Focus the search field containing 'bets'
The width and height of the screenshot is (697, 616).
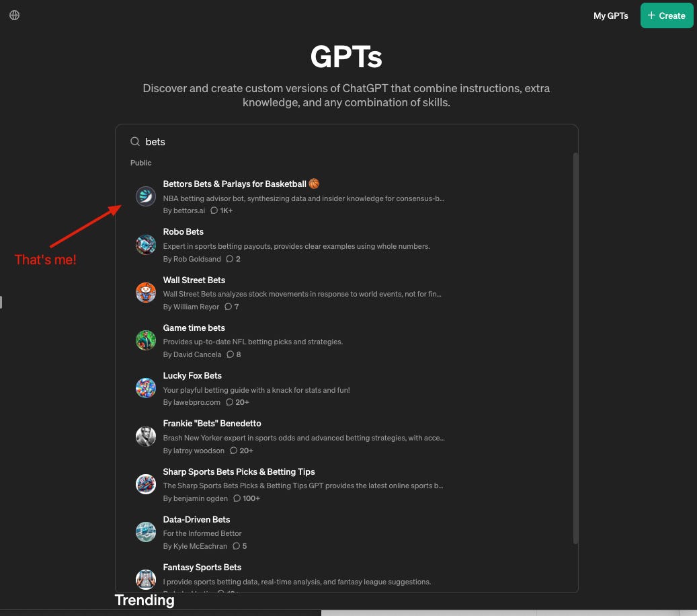[346, 141]
